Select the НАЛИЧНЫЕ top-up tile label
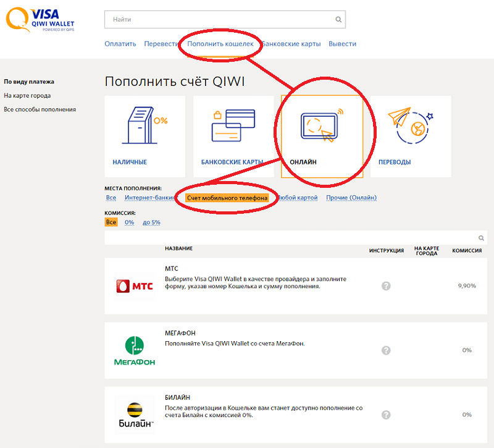Image resolution: width=494 pixels, height=448 pixels. tap(130, 162)
